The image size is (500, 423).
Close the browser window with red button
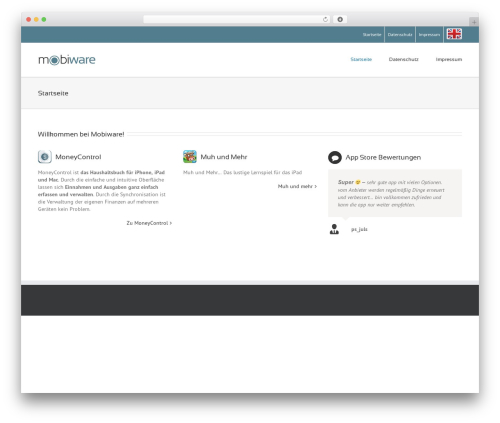click(29, 19)
